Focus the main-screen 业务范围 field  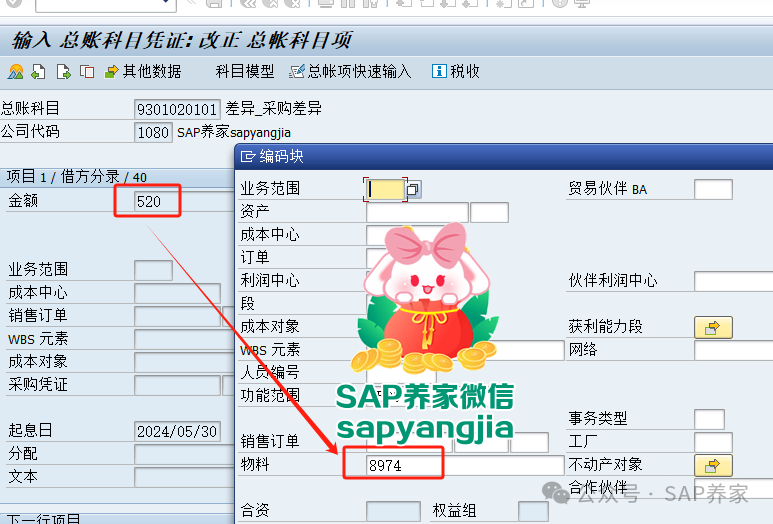(x=153, y=270)
